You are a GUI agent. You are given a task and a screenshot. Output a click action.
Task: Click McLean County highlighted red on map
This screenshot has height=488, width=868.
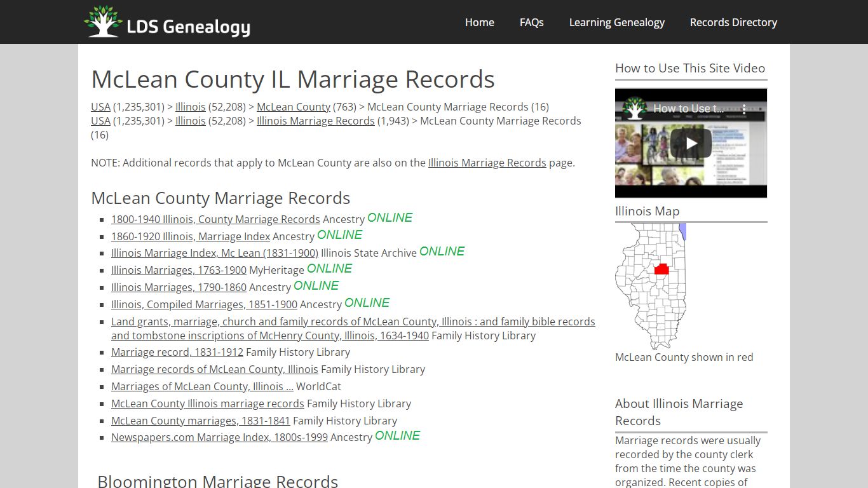(x=661, y=269)
